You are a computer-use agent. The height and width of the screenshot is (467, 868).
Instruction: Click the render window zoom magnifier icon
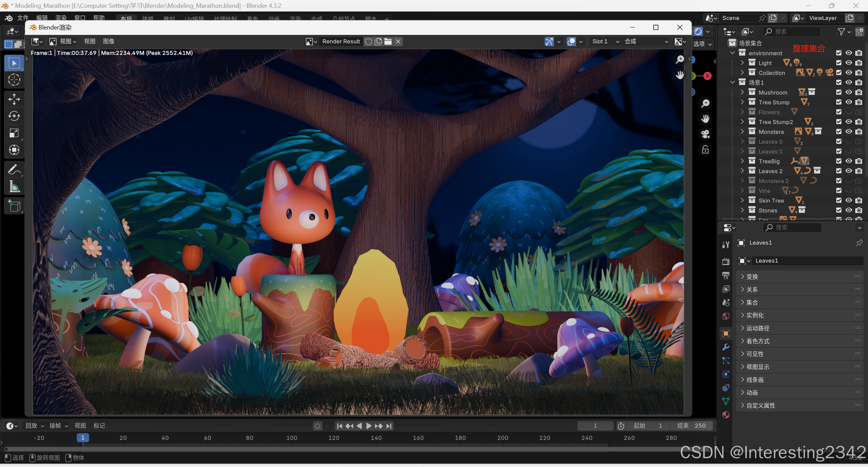click(x=680, y=60)
